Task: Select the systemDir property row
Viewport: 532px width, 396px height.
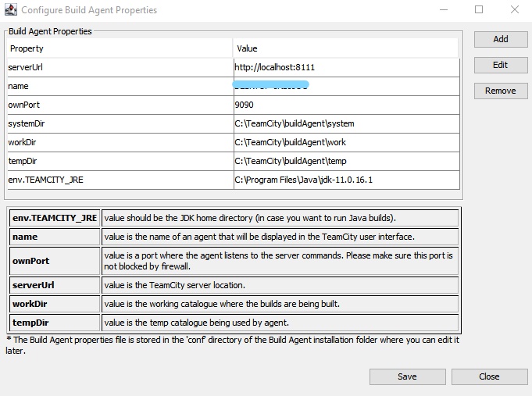Action: [x=234, y=123]
